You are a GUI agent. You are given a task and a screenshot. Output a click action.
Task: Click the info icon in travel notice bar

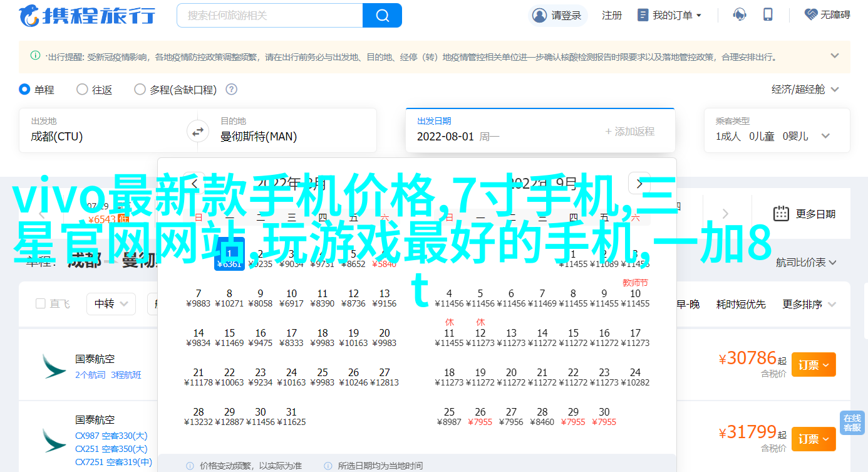[x=35, y=56]
